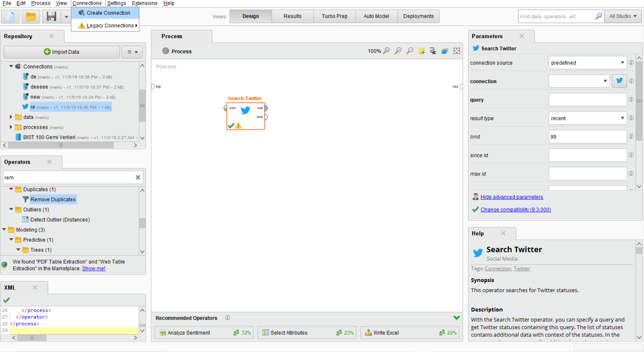Show info for the result type parameter
Screen dimensions: 644x352
point(631,118)
